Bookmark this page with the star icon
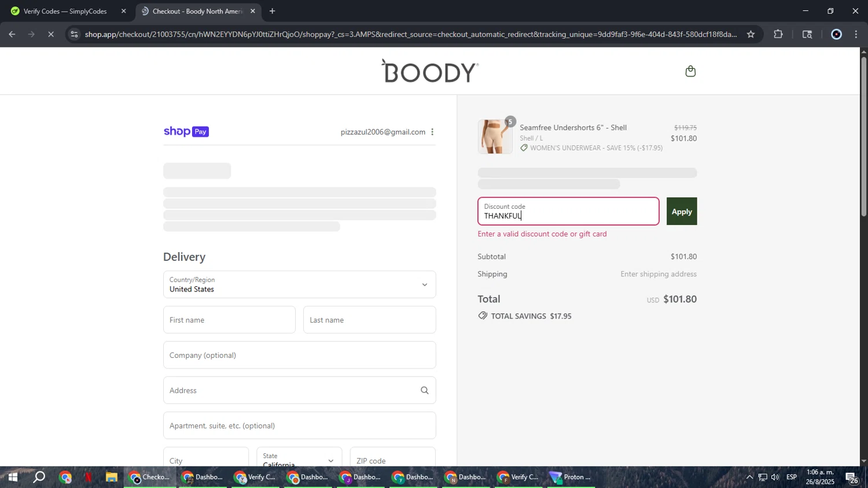Viewport: 868px width, 488px height. point(751,34)
